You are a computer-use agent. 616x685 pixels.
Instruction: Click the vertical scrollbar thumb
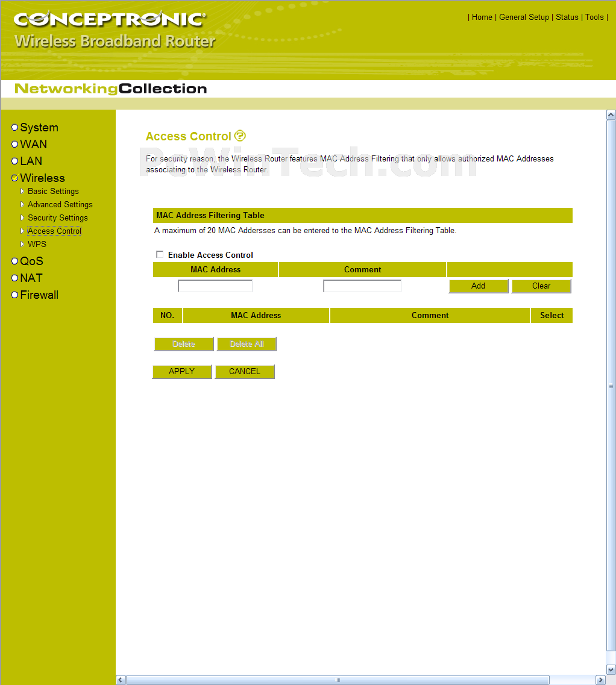point(611,386)
